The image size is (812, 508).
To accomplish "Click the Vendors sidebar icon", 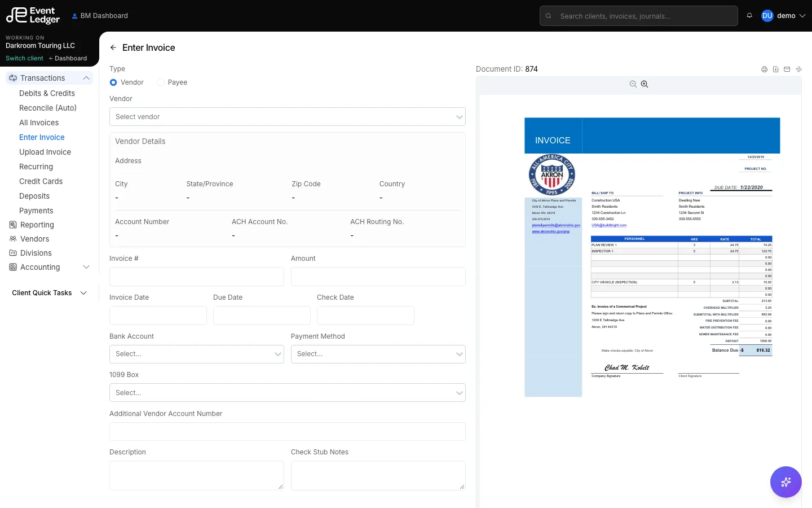I will click(x=13, y=239).
